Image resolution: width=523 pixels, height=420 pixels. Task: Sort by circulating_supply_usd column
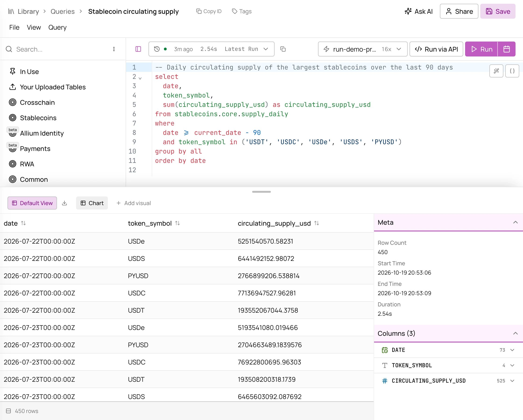317,223
